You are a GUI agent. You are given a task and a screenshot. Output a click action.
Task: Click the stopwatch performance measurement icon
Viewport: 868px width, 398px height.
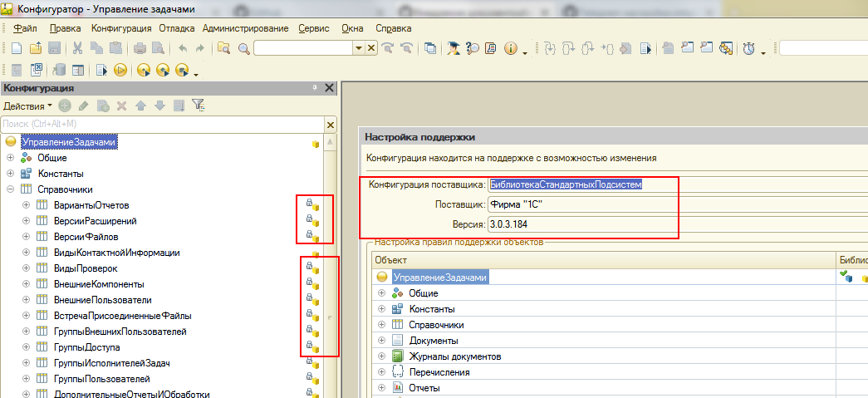[749, 49]
